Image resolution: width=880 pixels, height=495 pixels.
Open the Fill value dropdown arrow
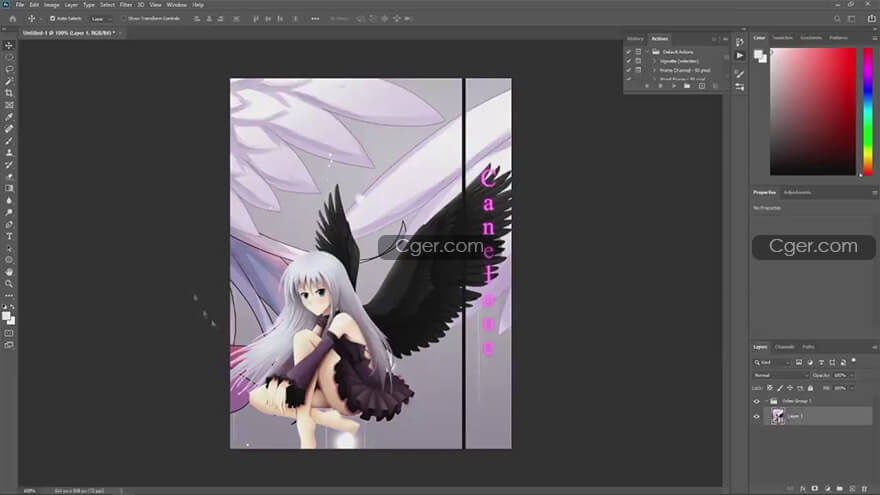(x=852, y=388)
